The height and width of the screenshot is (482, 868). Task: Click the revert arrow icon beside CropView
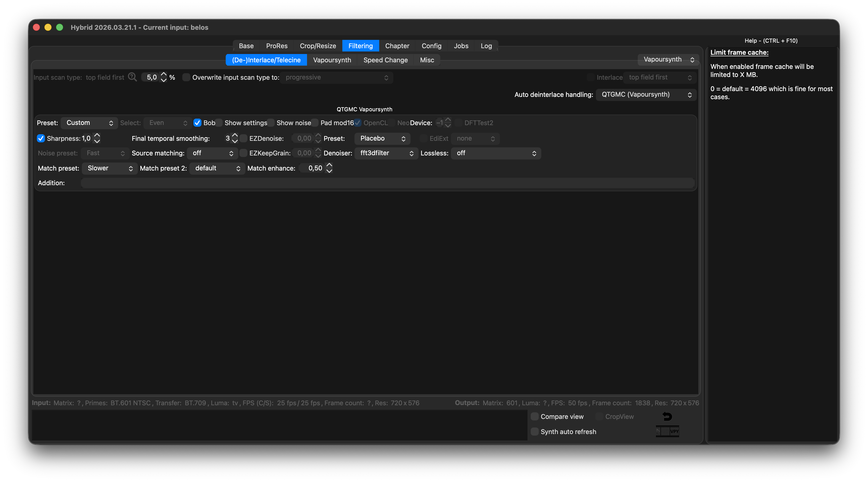click(x=667, y=416)
